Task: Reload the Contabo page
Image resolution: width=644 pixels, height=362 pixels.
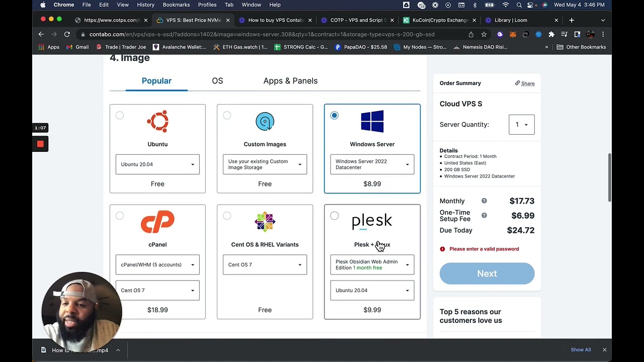Action: [x=67, y=34]
